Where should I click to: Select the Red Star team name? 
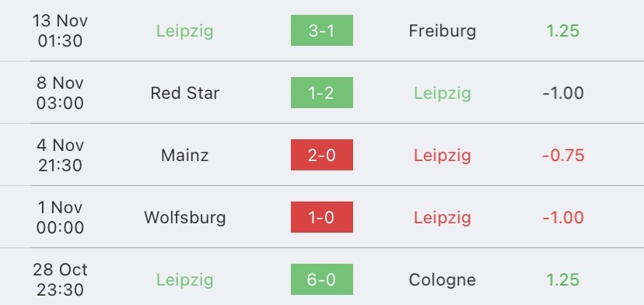[x=185, y=93]
